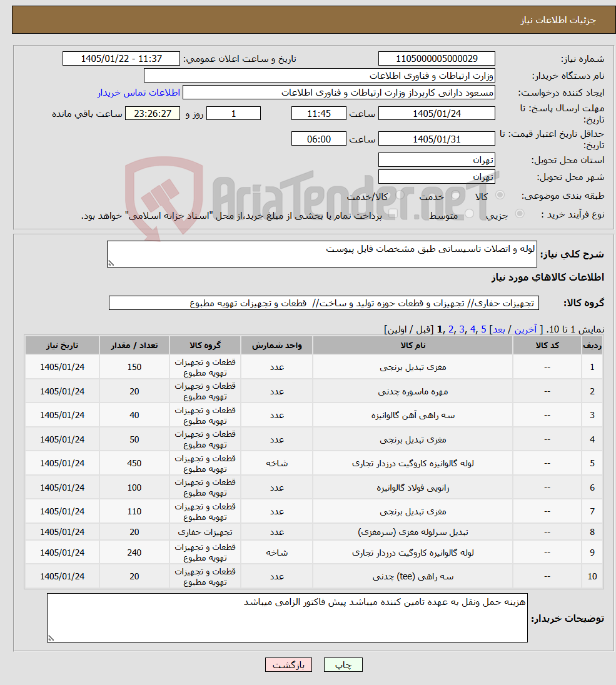Open اطلاعات تماس خریدار link
This screenshot has width=616, height=685.
click(139, 92)
